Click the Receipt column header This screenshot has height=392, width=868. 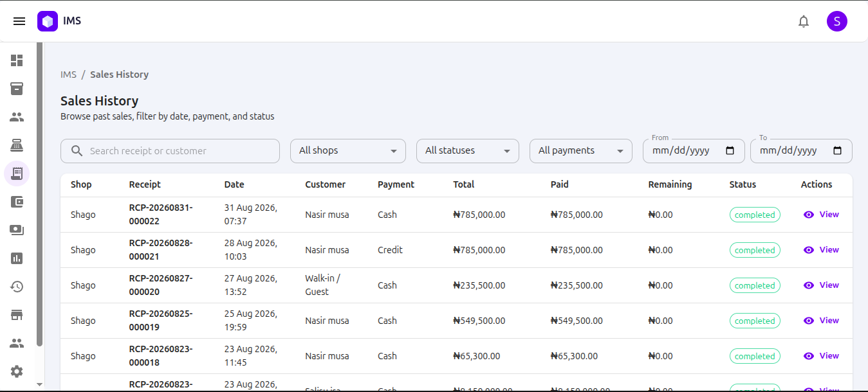click(x=145, y=184)
